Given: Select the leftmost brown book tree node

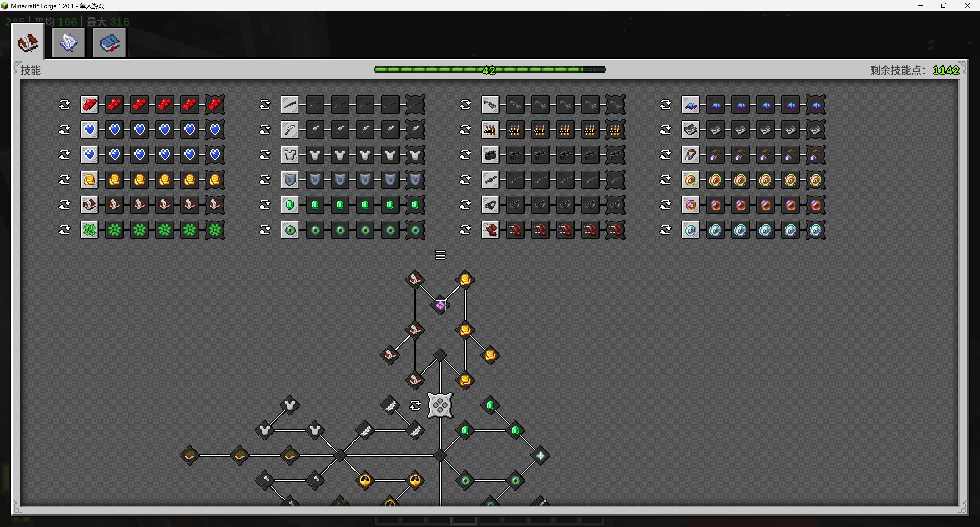Looking at the screenshot, I should click(190, 456).
